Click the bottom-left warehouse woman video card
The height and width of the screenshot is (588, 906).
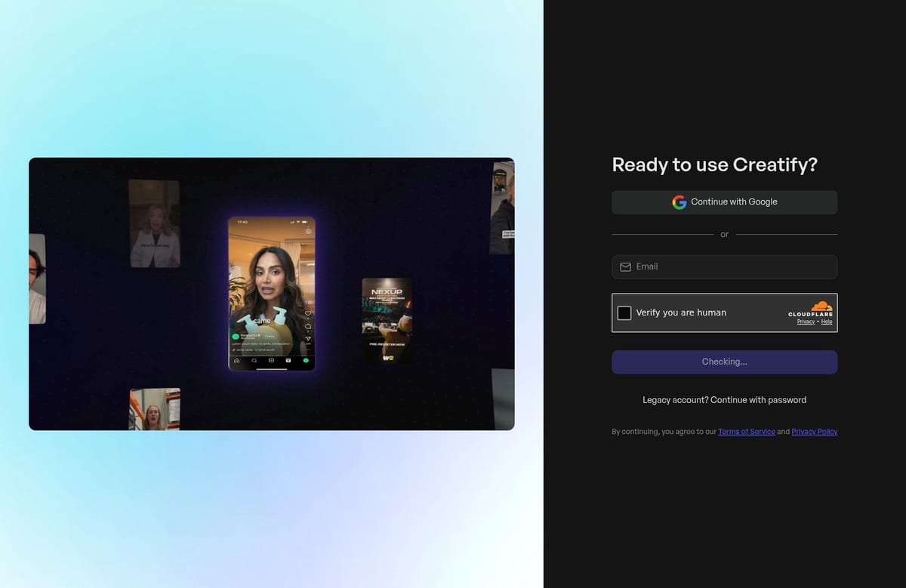click(155, 409)
